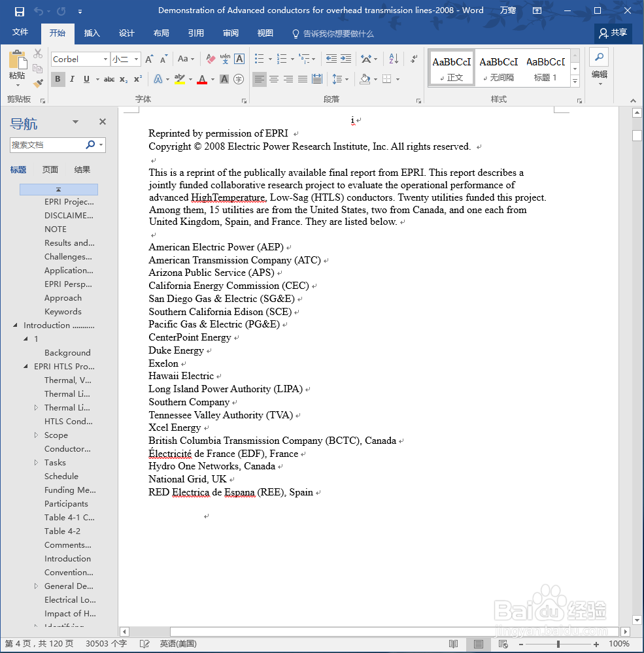Increase paragraph indent
Screen dimensions: 644x653
tap(346, 59)
